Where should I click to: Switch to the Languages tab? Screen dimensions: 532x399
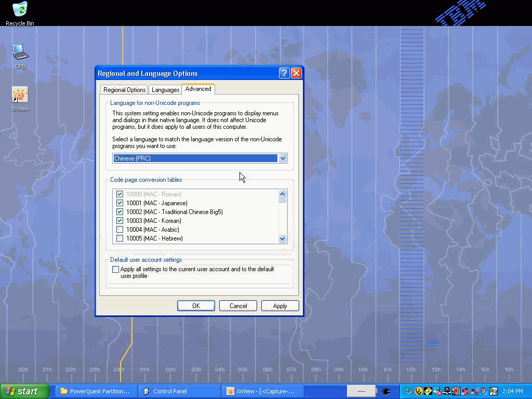165,90
